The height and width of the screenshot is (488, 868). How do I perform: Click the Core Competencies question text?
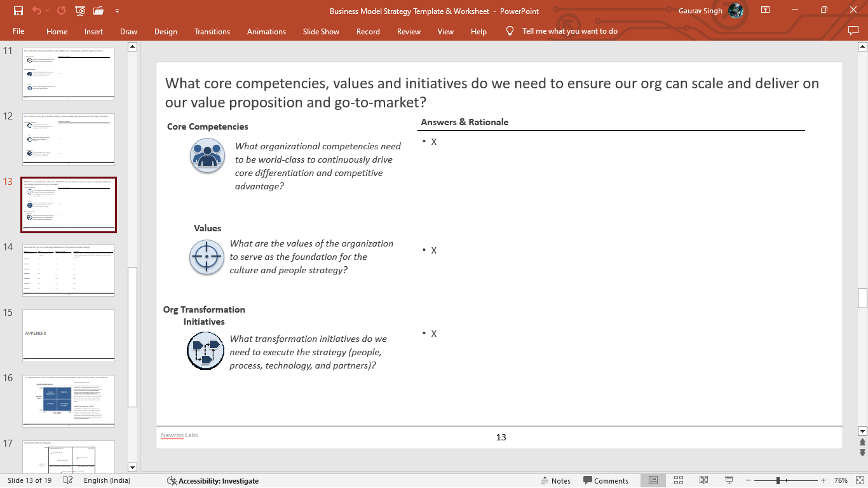tap(318, 166)
